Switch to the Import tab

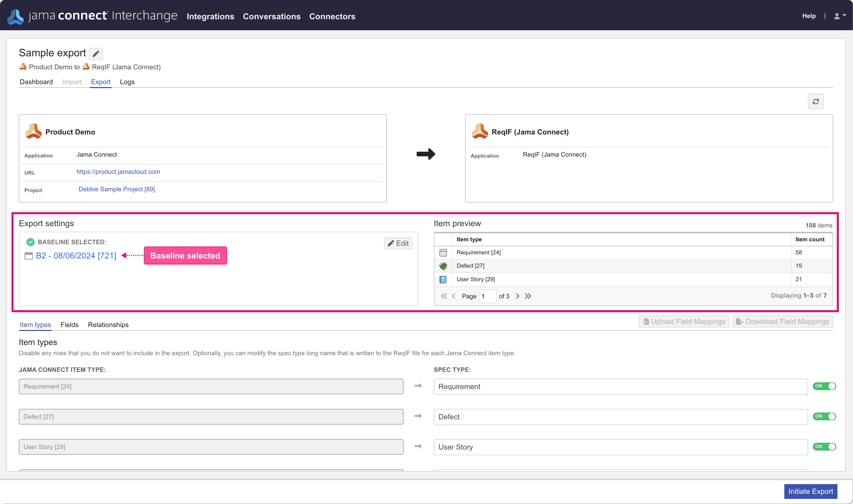[x=72, y=82]
